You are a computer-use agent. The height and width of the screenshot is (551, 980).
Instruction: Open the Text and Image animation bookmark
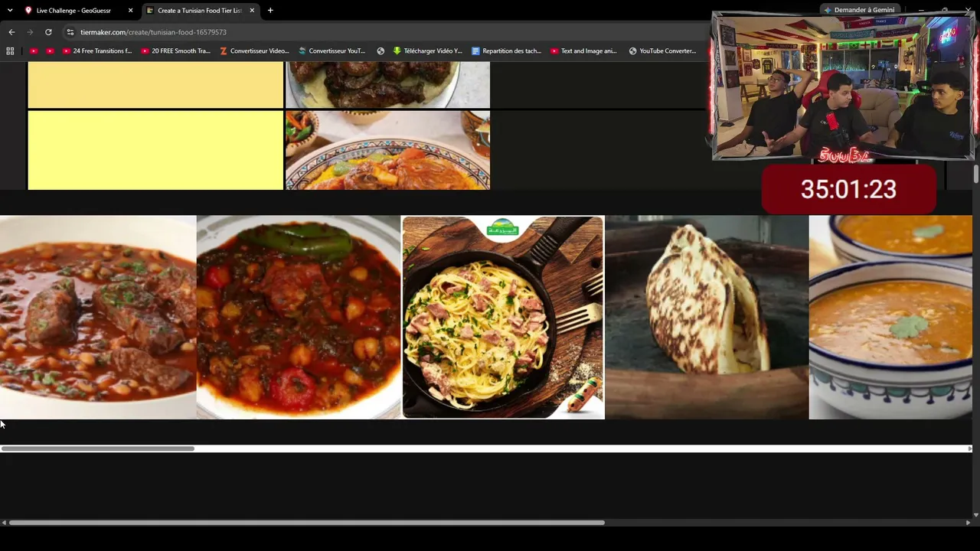point(583,51)
